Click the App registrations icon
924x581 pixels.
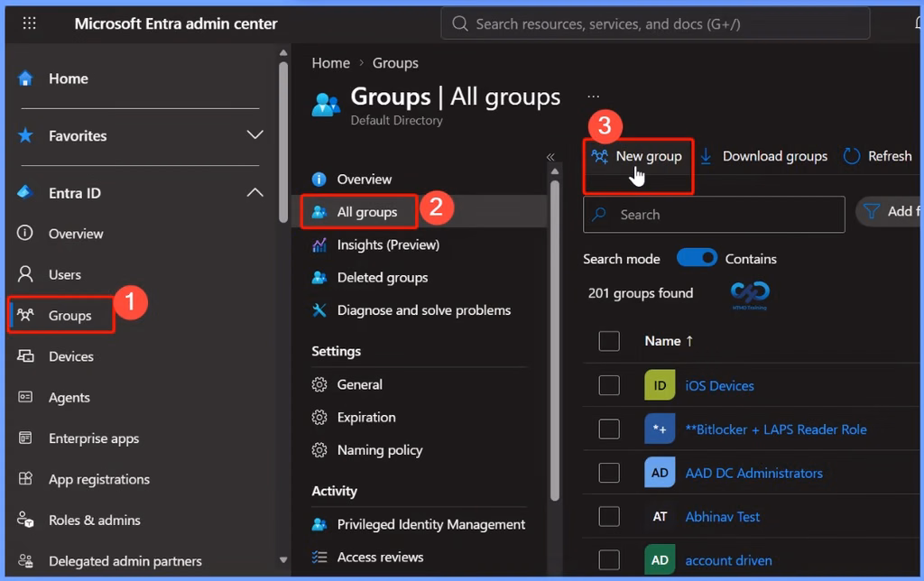(25, 478)
